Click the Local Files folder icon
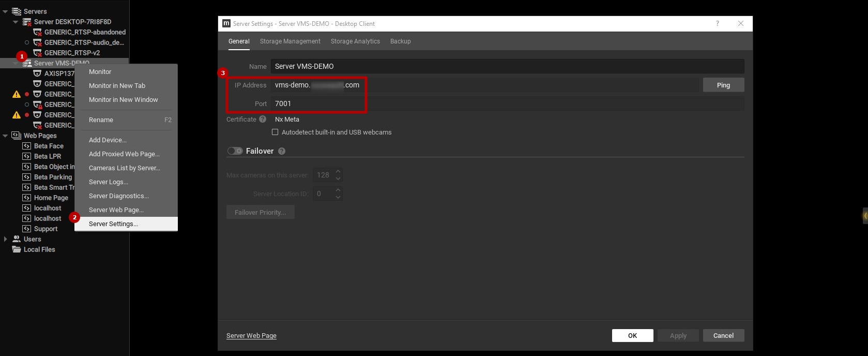Image resolution: width=868 pixels, height=356 pixels. pos(17,249)
